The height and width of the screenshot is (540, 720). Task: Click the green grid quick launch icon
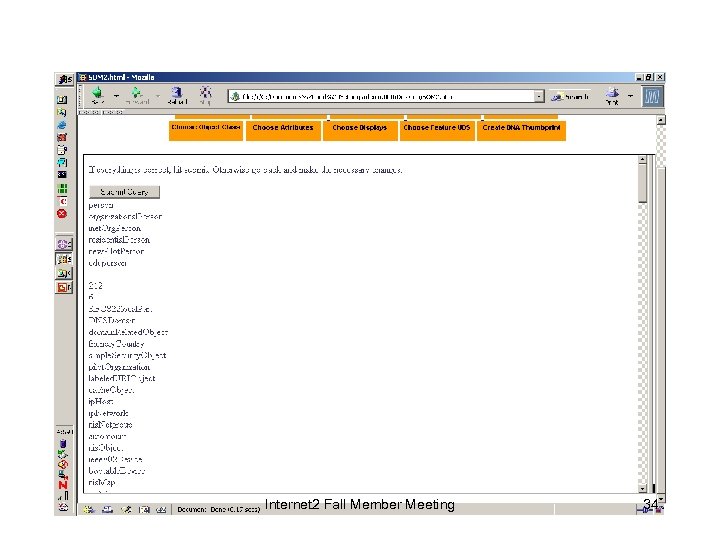62,188
